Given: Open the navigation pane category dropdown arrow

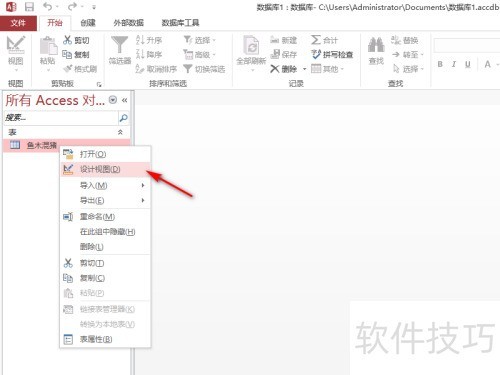Looking at the screenshot, I should click(113, 100).
